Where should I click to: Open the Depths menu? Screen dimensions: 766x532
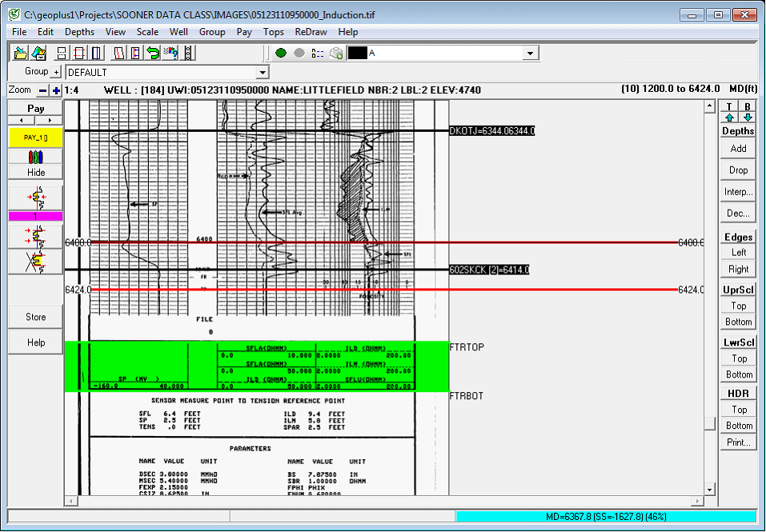(79, 32)
